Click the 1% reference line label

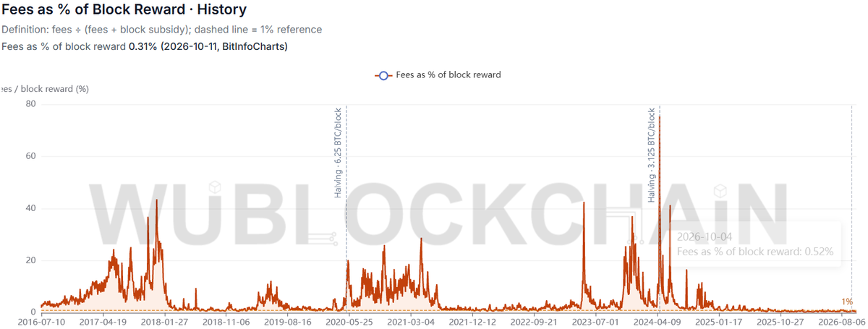(846, 302)
